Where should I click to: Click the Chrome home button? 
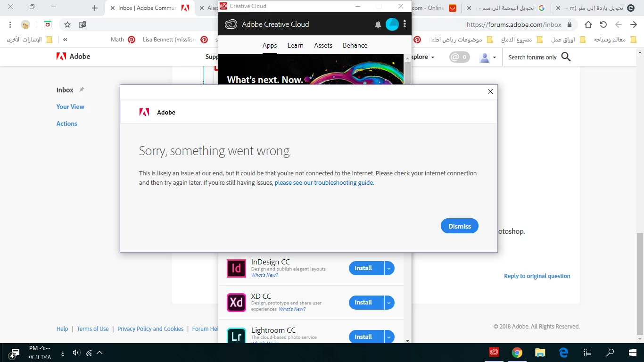click(x=588, y=25)
